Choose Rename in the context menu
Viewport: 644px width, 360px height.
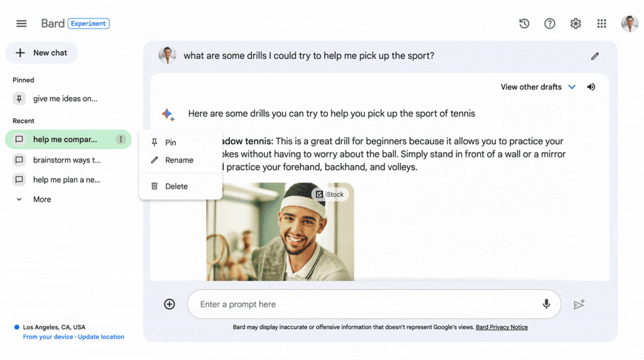179,160
